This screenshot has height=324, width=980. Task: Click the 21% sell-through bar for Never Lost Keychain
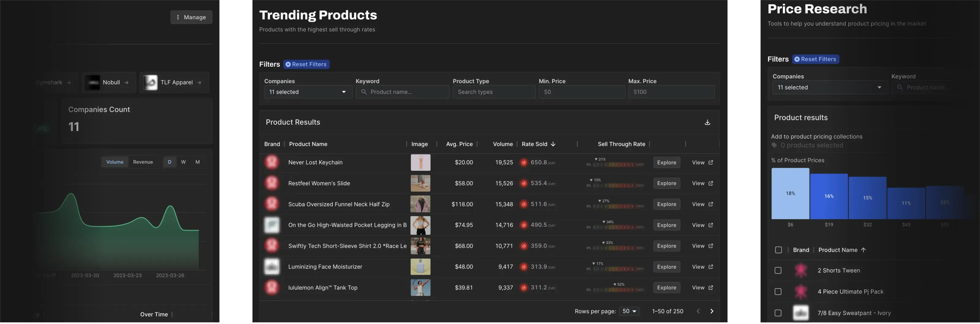click(615, 165)
